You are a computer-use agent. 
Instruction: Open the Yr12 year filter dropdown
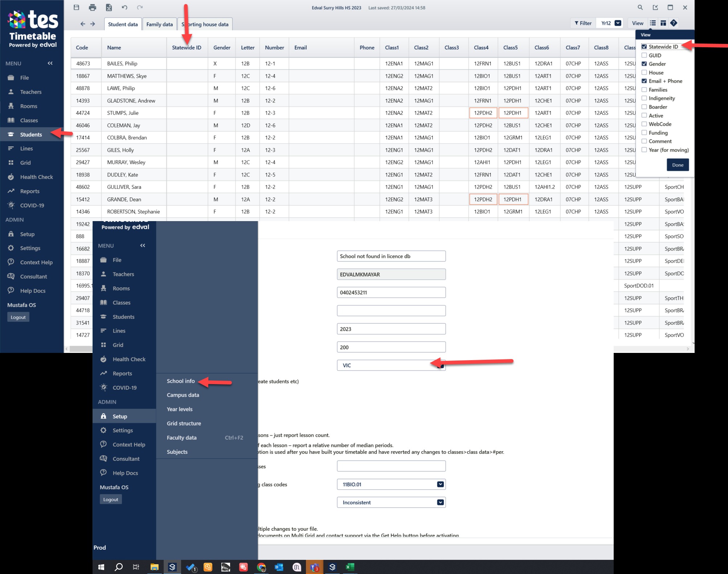coord(618,23)
